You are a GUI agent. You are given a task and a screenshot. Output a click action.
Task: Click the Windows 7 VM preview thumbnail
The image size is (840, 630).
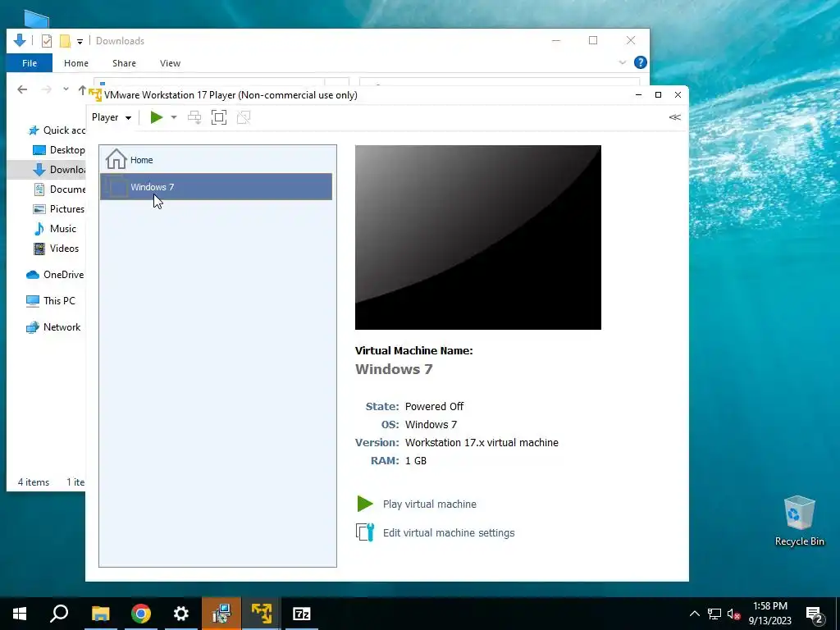tap(478, 237)
